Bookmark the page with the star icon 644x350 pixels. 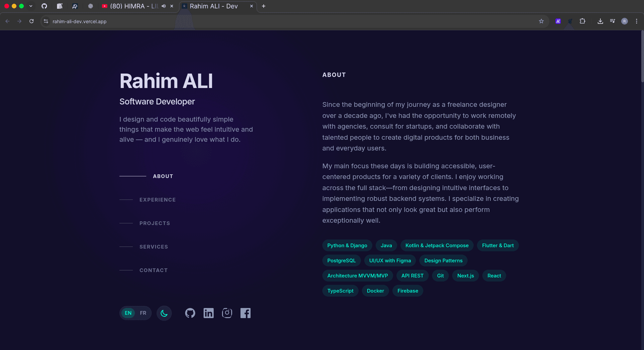541,21
